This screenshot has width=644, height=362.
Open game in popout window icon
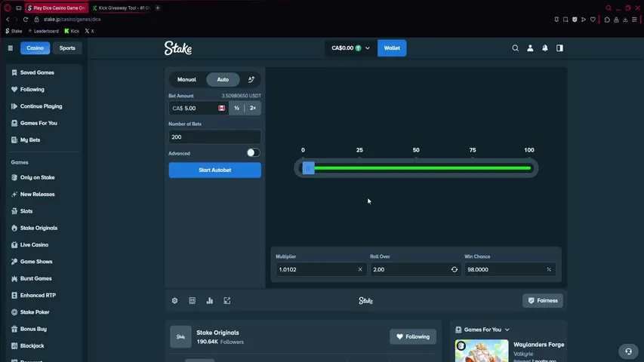pos(227,301)
